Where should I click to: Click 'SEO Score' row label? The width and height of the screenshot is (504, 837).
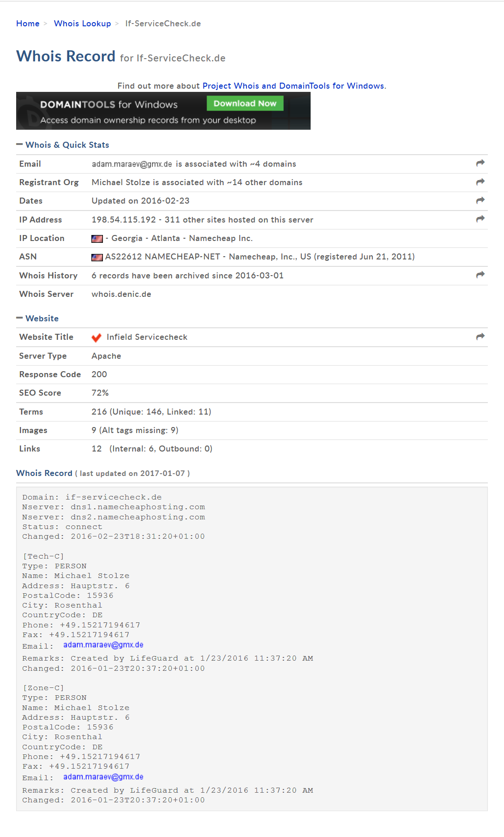pos(40,393)
